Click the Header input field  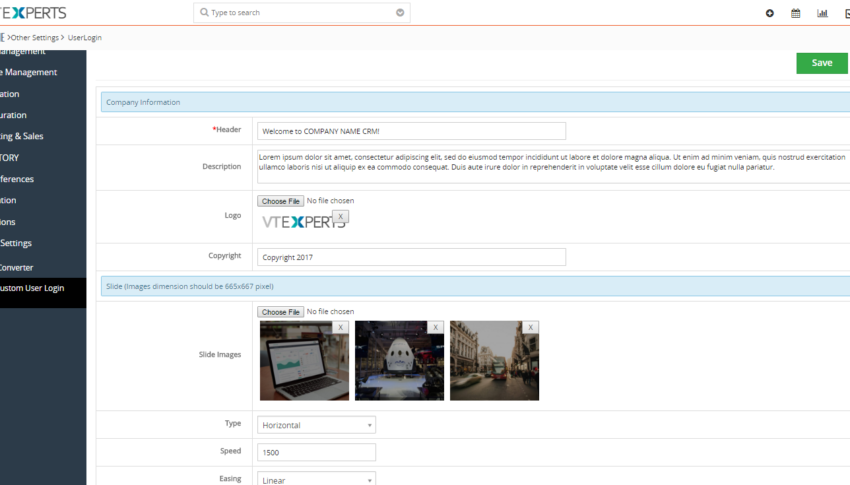(411, 131)
